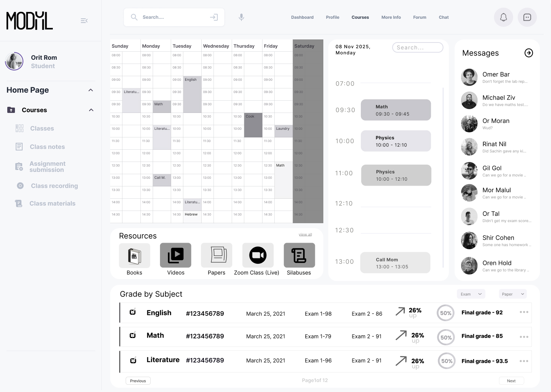551x392 pixels.
Task: Toggle the checkbox icon beside Literature
Action: pyautogui.click(x=133, y=360)
